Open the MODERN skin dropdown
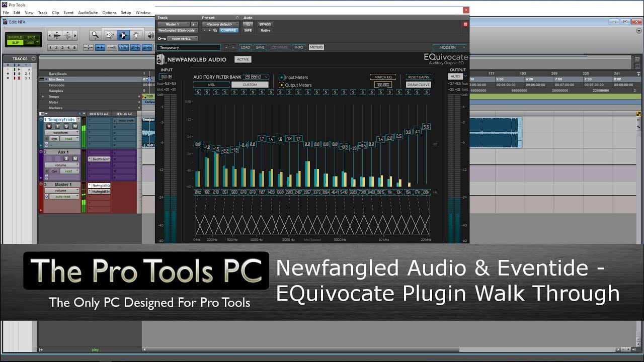Screen dimensions: 644x362 click(x=449, y=47)
